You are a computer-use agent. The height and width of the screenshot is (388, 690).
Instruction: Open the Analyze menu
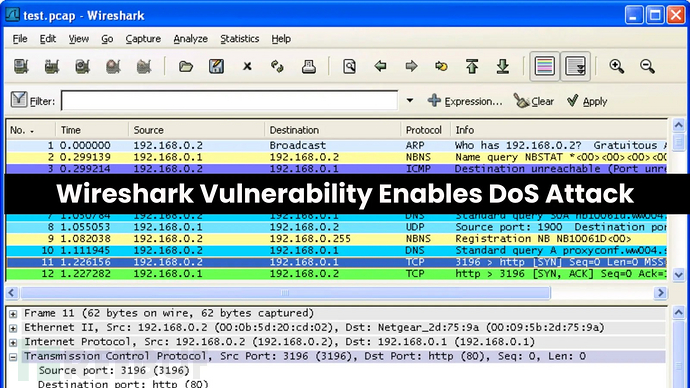[x=190, y=39]
